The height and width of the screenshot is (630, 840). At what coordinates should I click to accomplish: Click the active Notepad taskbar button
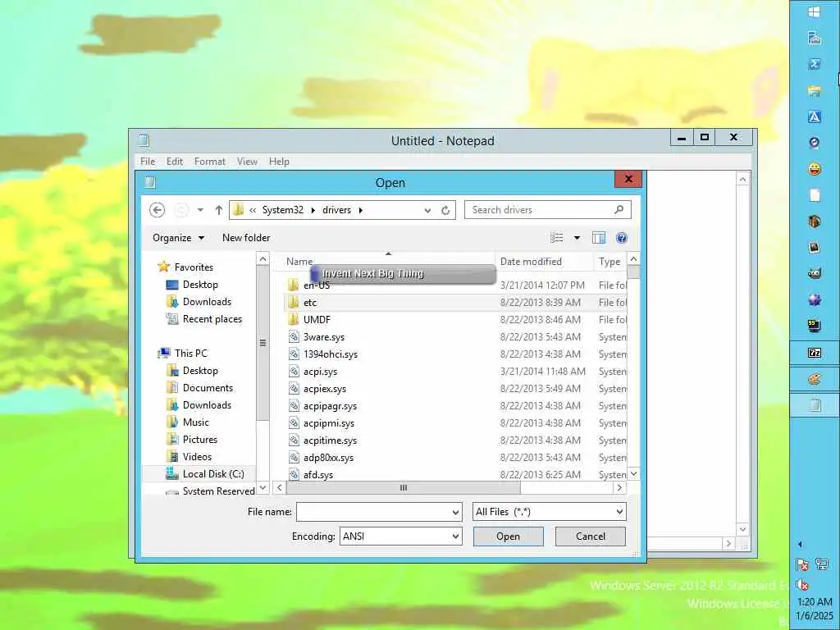[815, 405]
